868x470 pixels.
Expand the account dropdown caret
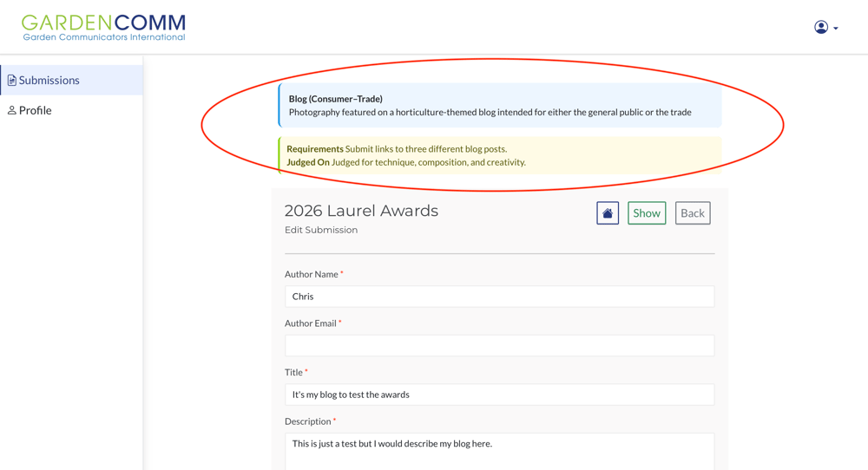click(x=836, y=29)
